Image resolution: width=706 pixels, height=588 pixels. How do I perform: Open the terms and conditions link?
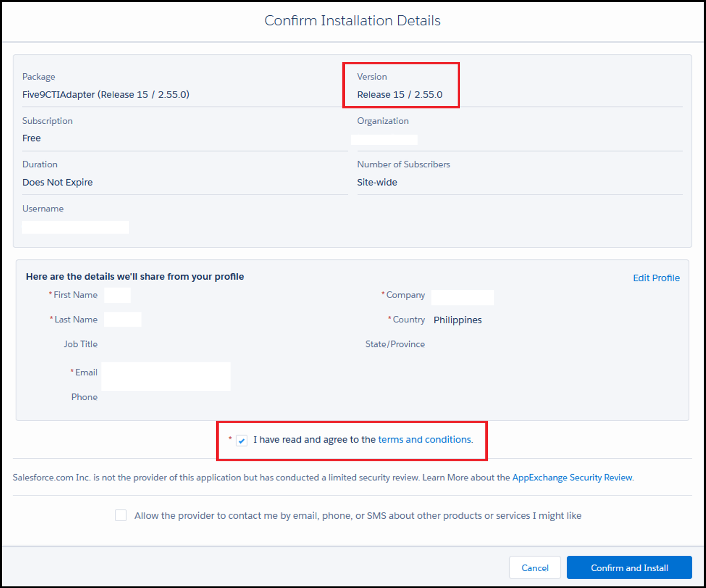(424, 440)
